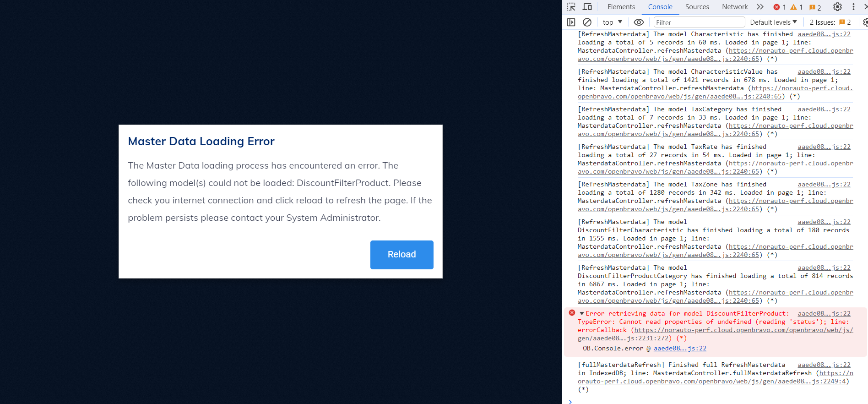The image size is (868, 404).
Task: Open the 2 Issues indicator
Action: click(x=830, y=22)
